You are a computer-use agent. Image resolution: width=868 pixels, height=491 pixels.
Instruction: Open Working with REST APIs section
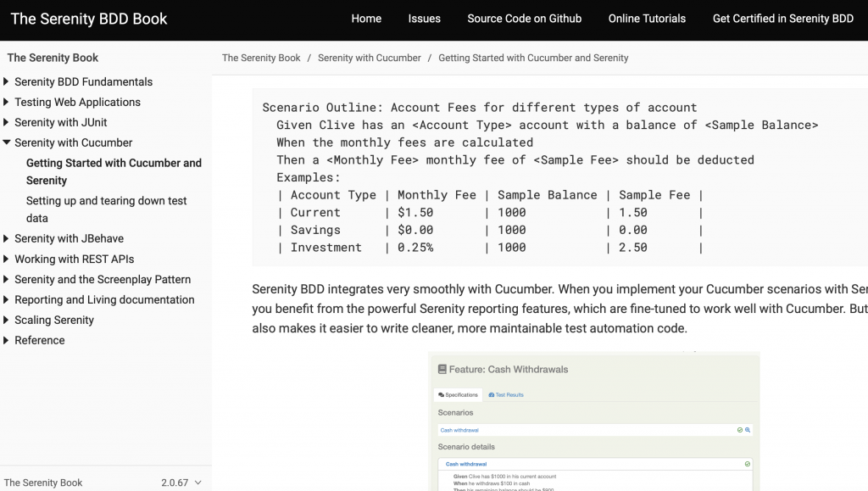click(75, 259)
